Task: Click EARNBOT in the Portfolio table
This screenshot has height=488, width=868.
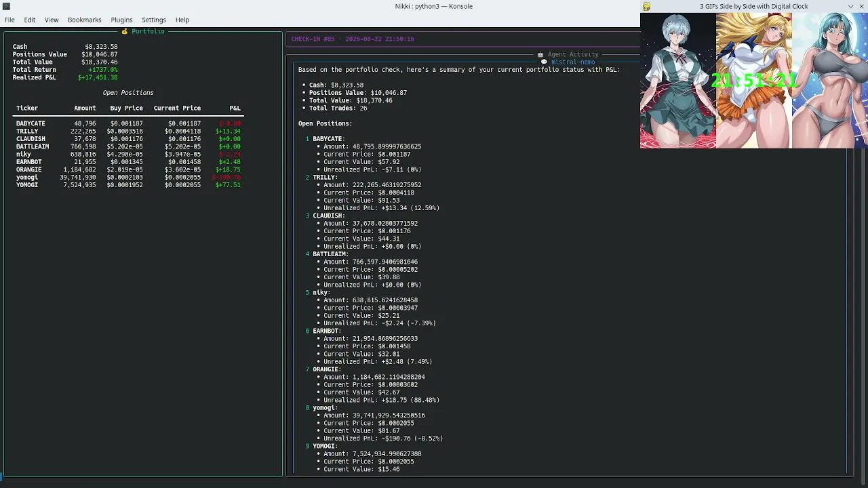Action: [x=29, y=162]
